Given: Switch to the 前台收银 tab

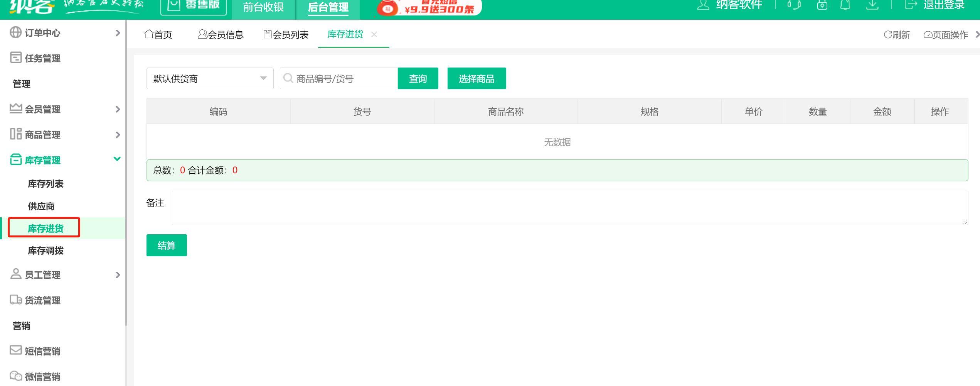Looking at the screenshot, I should pyautogui.click(x=263, y=7).
